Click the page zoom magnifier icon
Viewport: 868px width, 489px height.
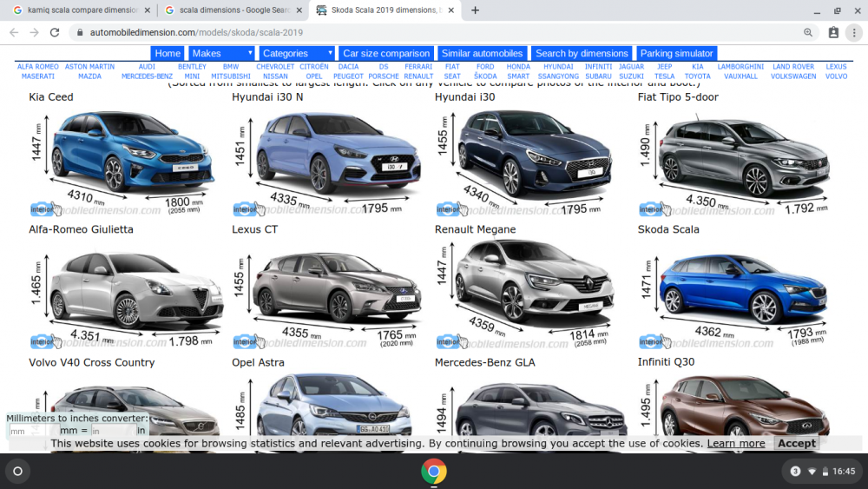click(808, 33)
